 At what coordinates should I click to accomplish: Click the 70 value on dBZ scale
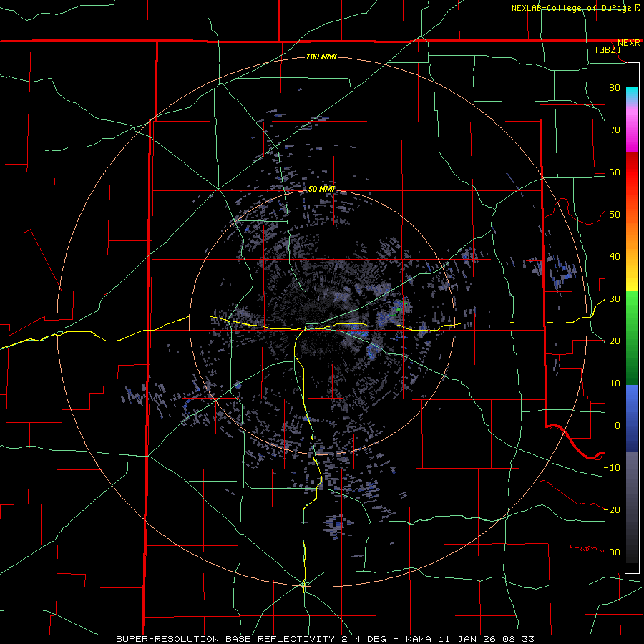point(615,130)
